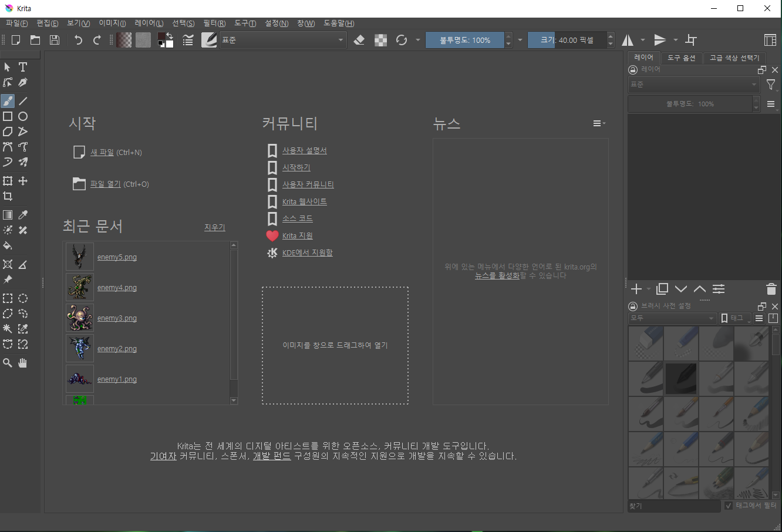The image size is (782, 532).
Task: Select the Measure tool
Action: point(23,264)
